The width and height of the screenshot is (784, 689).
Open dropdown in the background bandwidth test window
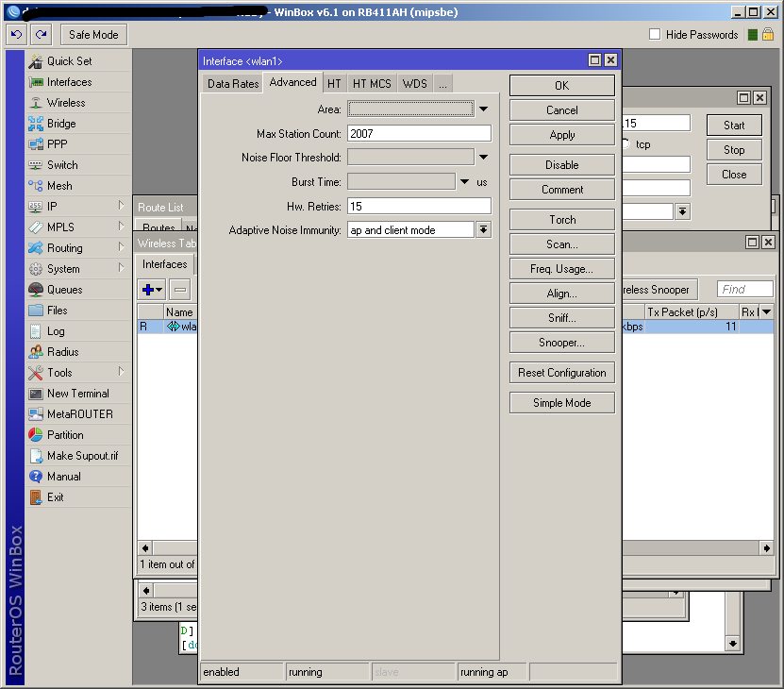click(682, 211)
